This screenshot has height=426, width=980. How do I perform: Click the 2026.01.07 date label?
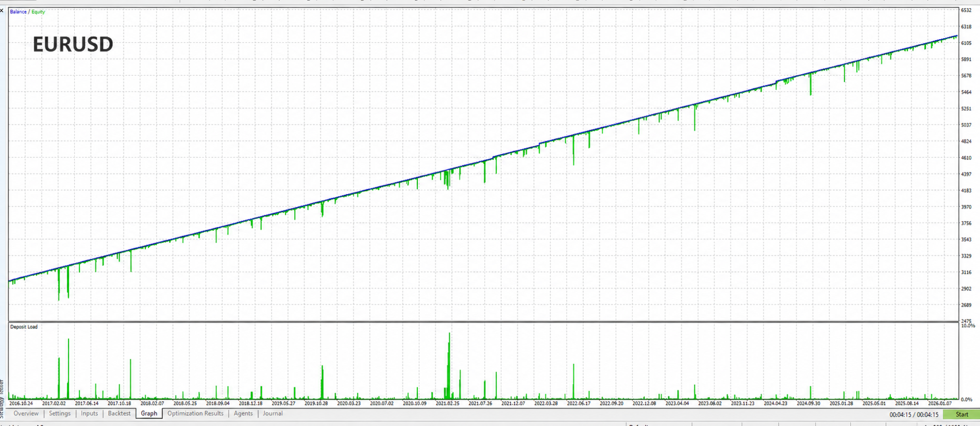coord(939,404)
